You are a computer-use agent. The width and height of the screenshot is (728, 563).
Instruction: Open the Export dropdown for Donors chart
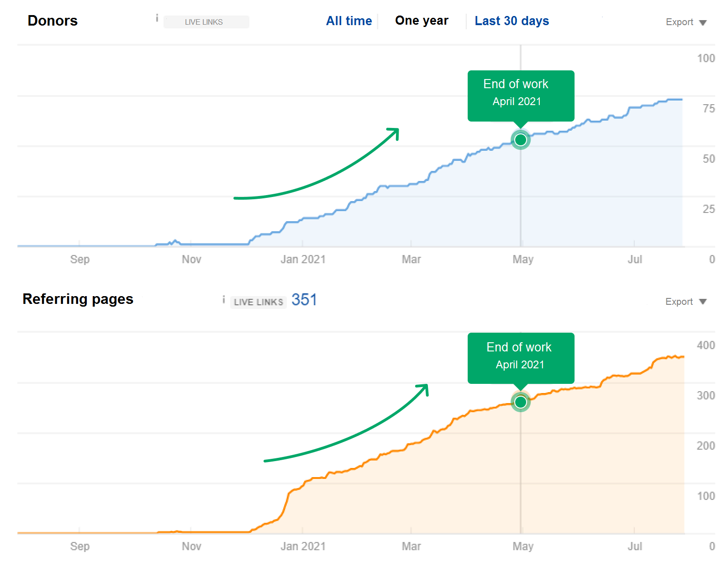[x=686, y=22]
